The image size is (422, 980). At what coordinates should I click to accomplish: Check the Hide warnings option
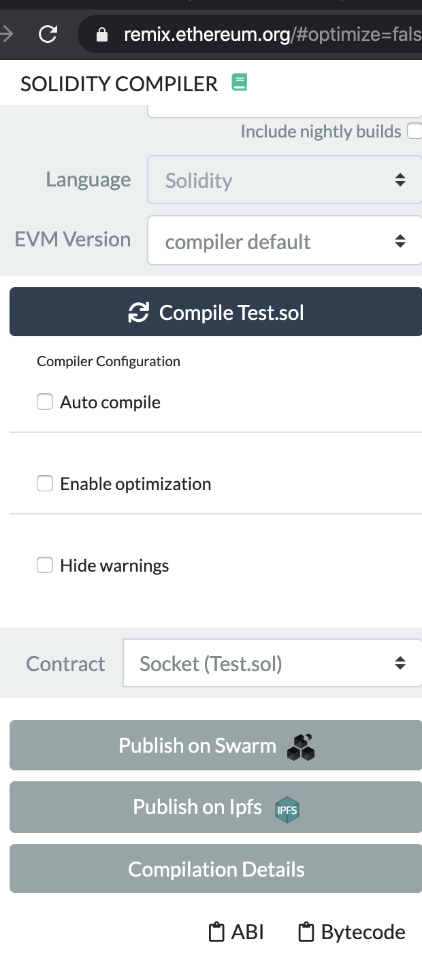(45, 566)
